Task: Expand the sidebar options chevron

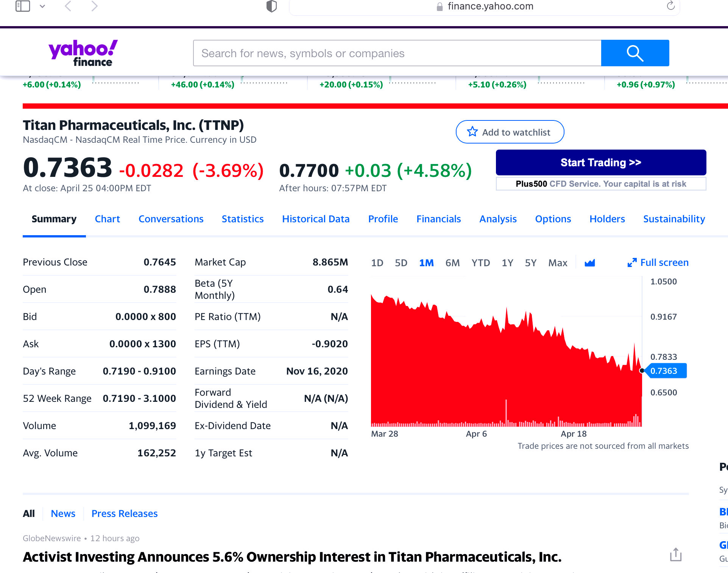Action: pos(42,6)
